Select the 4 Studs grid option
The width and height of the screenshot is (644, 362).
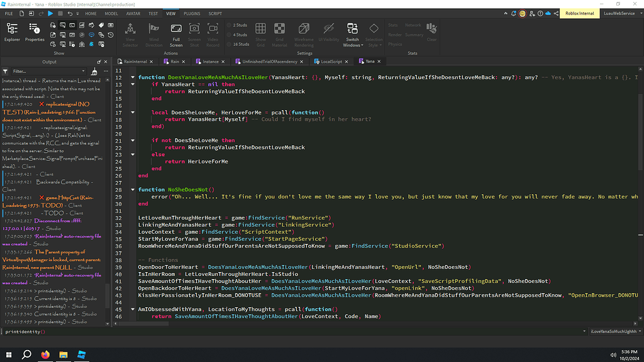click(236, 35)
